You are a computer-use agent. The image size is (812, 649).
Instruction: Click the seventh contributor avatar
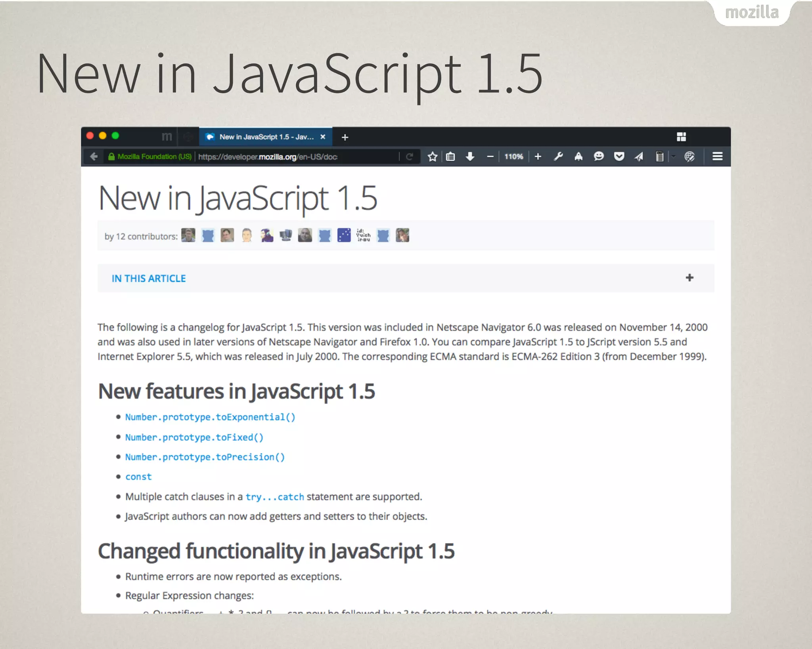click(305, 235)
